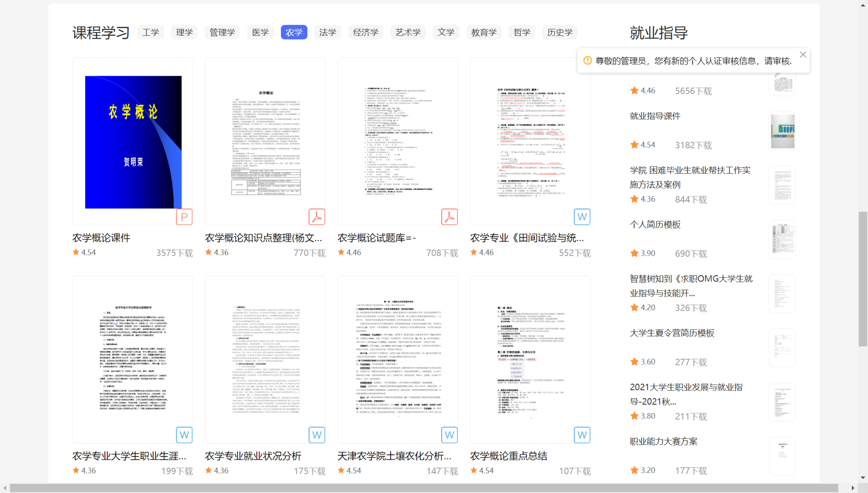Image resolution: width=868 pixels, height=493 pixels.
Task: Click the 就业指导课件 sidebar thumbnail
Action: click(x=782, y=131)
